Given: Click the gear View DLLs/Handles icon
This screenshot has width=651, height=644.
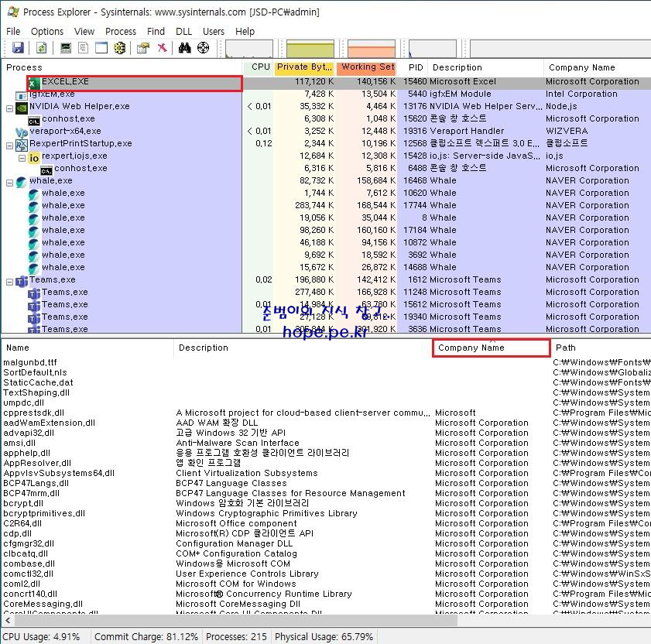Looking at the screenshot, I should [119, 48].
